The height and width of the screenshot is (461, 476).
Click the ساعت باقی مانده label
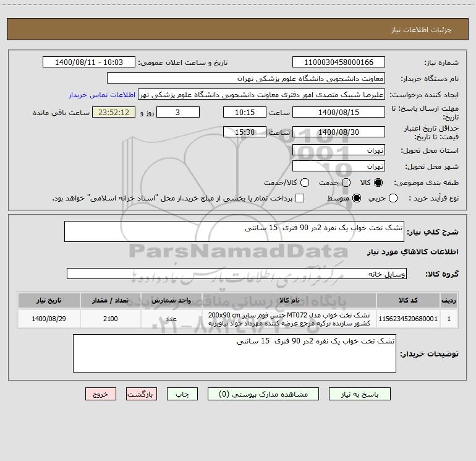point(61,113)
